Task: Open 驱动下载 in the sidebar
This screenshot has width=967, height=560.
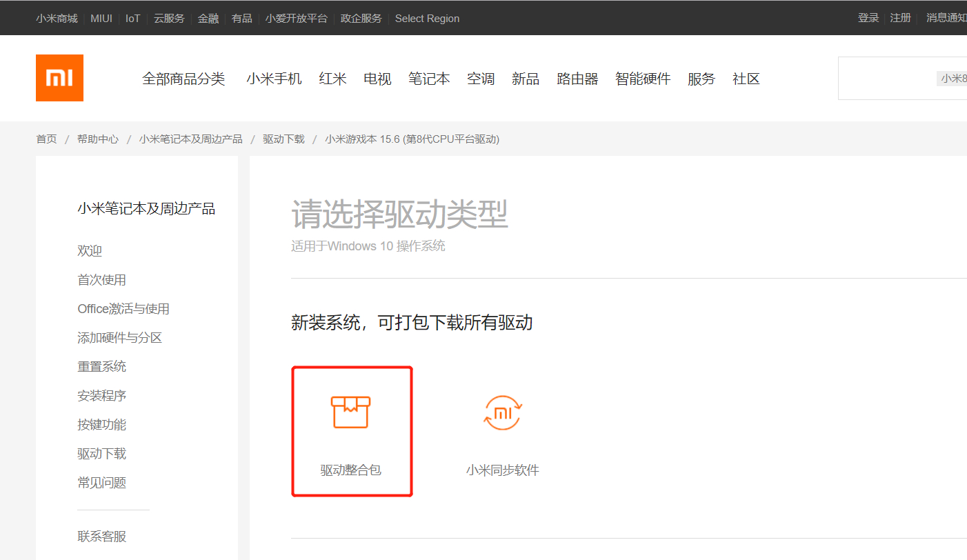Action: click(x=102, y=454)
